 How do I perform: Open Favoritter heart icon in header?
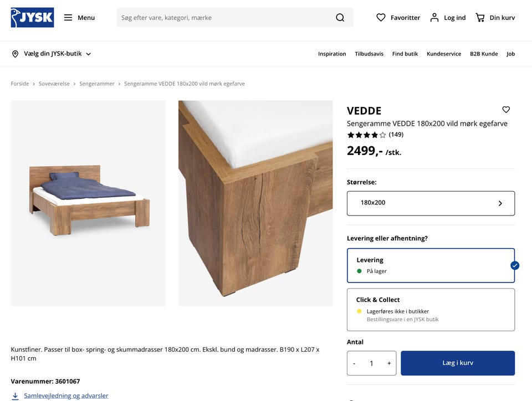tap(381, 18)
